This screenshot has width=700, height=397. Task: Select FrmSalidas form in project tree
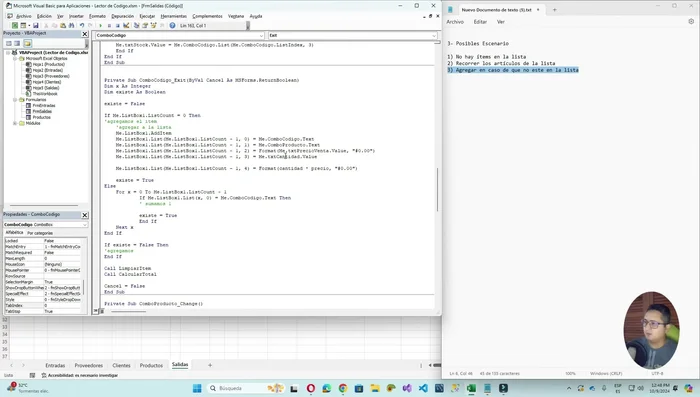point(42,112)
